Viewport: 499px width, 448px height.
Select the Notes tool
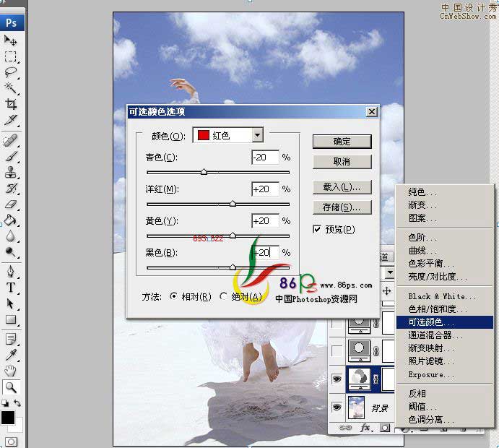click(x=10, y=339)
